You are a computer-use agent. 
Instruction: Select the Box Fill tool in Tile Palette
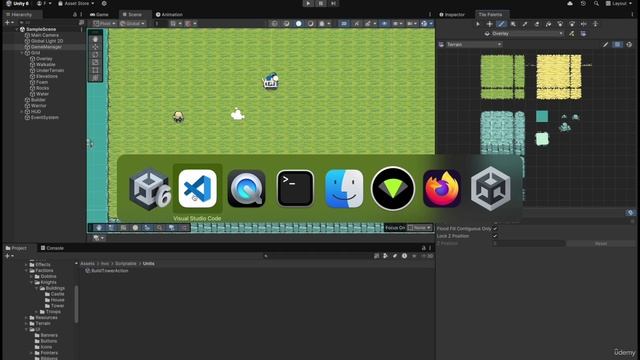pos(513,24)
